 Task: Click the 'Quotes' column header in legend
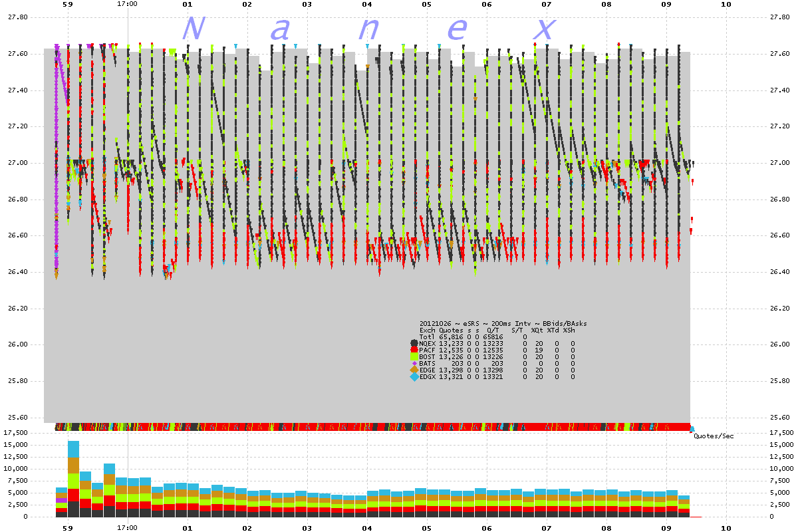(450, 330)
